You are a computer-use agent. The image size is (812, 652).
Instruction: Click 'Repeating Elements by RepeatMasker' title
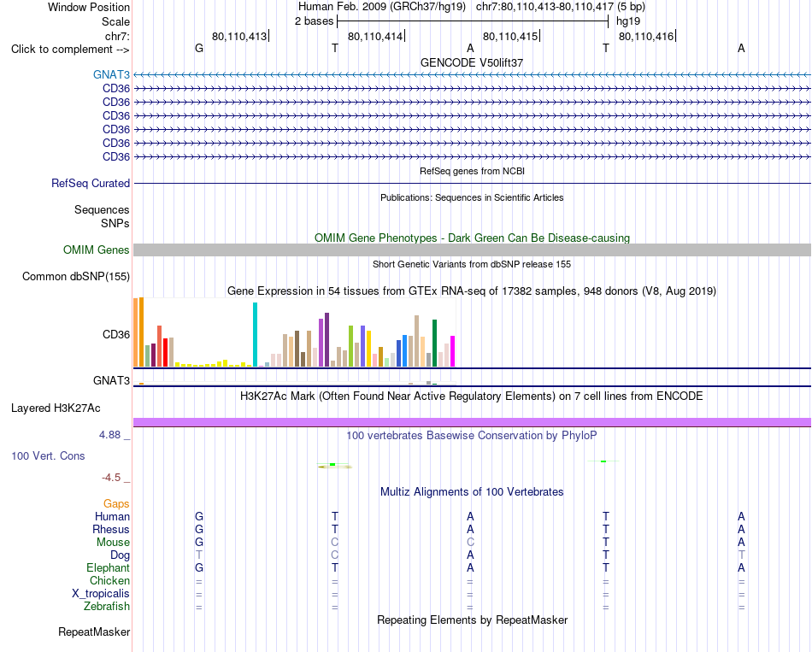(x=473, y=620)
